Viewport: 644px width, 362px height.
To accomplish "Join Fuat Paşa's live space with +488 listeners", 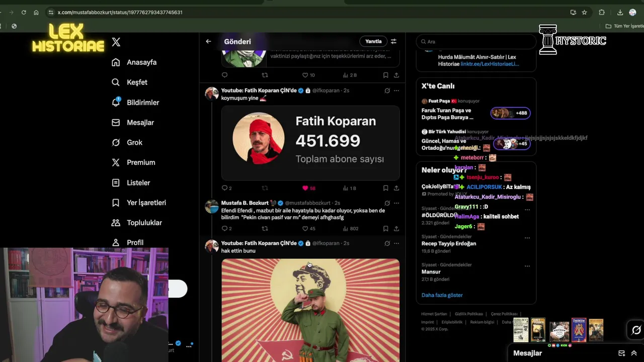I will 510,113.
